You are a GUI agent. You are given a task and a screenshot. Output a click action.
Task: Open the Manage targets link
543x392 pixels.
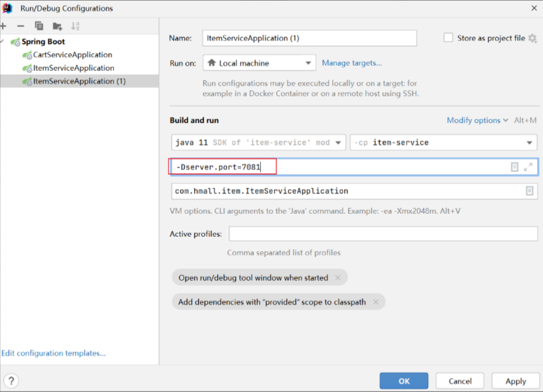tap(352, 63)
